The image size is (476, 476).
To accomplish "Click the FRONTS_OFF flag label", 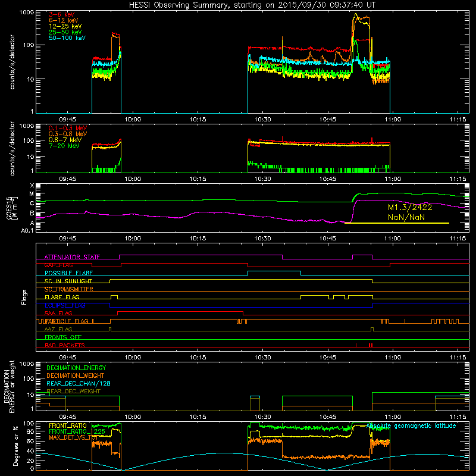I will (63, 337).
